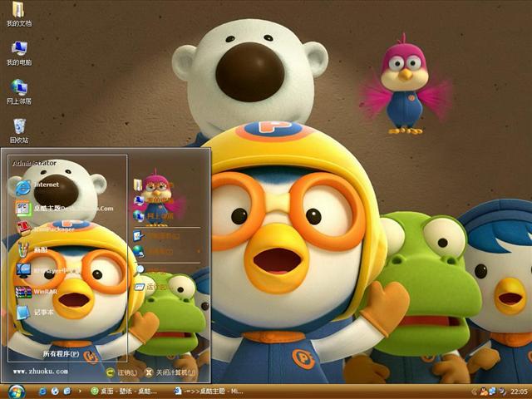The height and width of the screenshot is (399, 532).
Task: Launch the KMPlayer entry in start menu
Action: (x=47, y=271)
